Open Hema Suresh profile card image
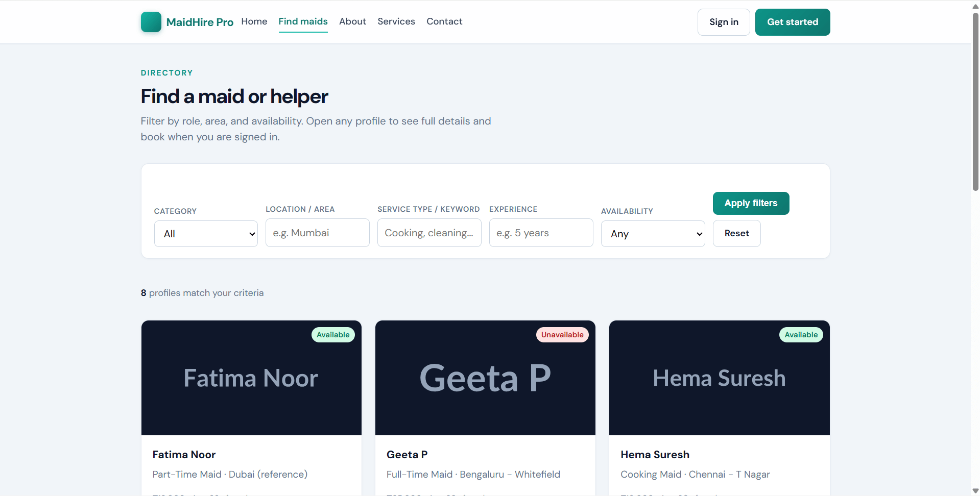The width and height of the screenshot is (980, 496). click(x=719, y=378)
